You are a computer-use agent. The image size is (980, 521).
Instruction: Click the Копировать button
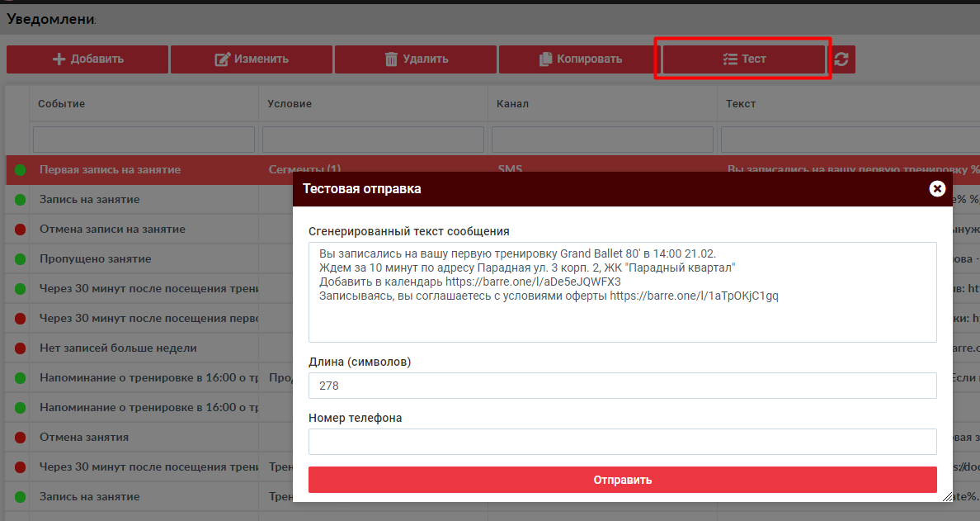click(x=580, y=59)
